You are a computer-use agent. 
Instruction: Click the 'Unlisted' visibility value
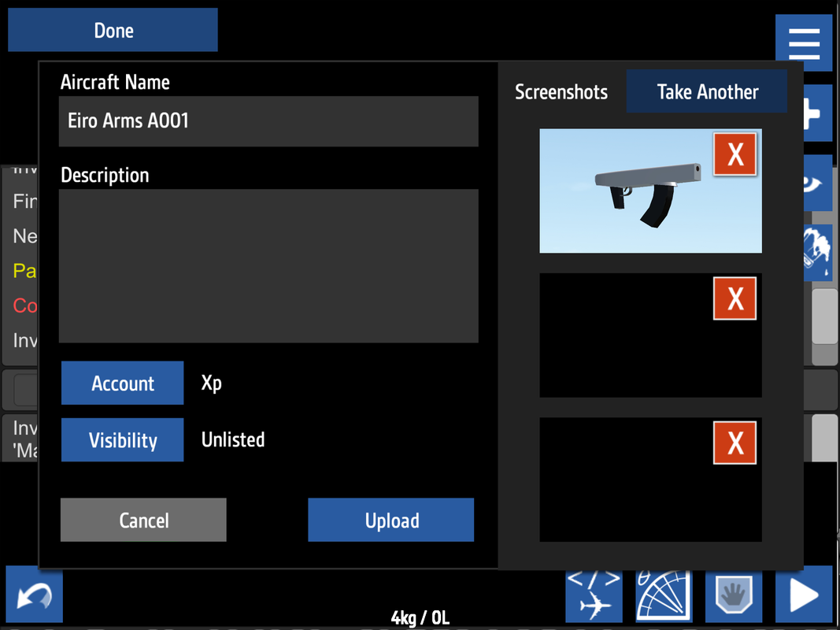coord(233,440)
